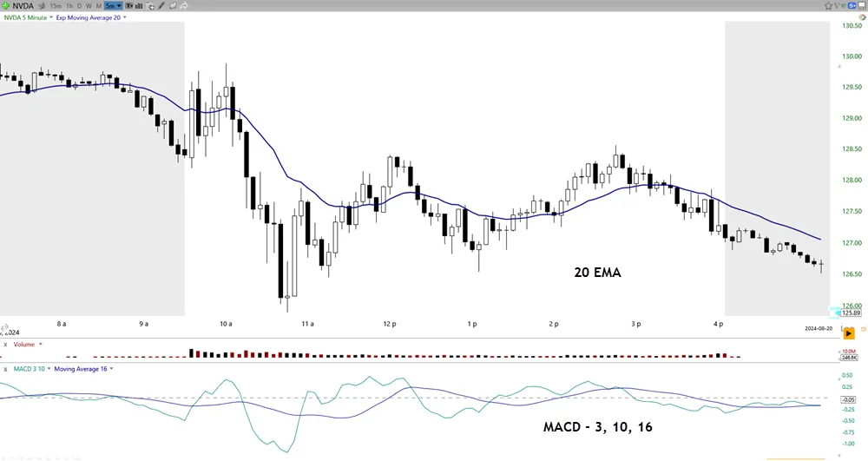Click the layers icon beside NVDA
868x461 pixels.
click(42, 6)
